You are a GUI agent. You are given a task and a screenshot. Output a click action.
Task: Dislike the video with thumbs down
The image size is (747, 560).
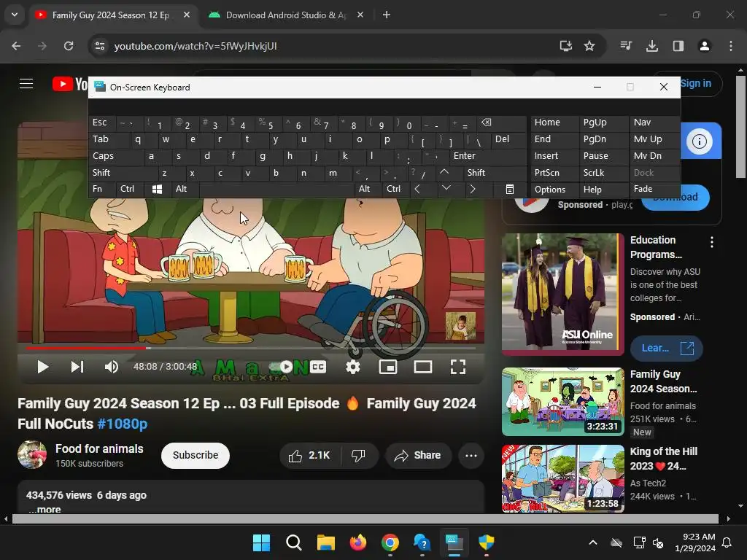[x=359, y=456]
